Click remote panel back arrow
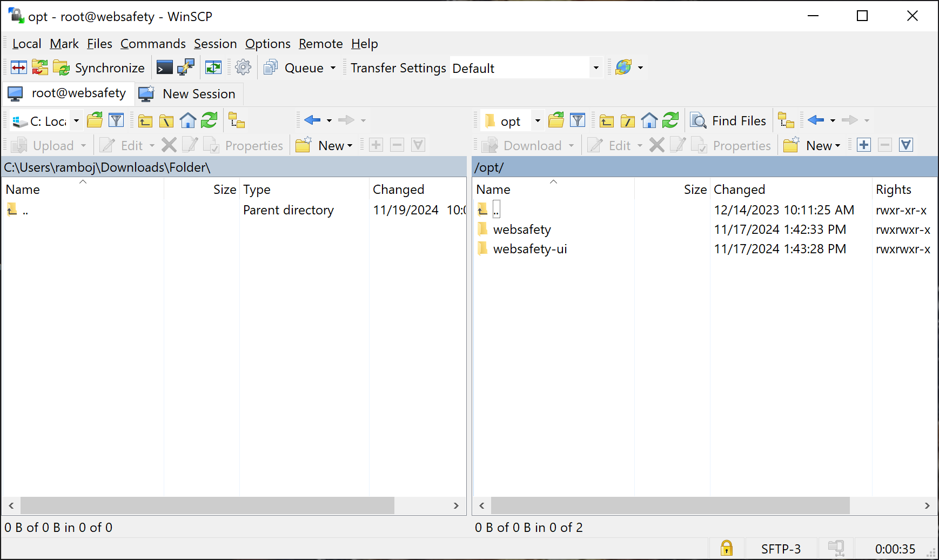This screenshot has width=939, height=560. tap(816, 120)
